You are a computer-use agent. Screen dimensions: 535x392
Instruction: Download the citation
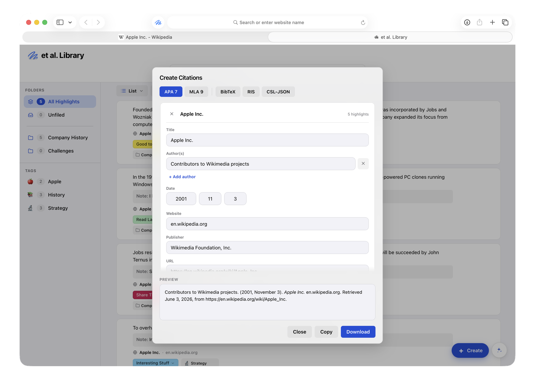(x=358, y=332)
